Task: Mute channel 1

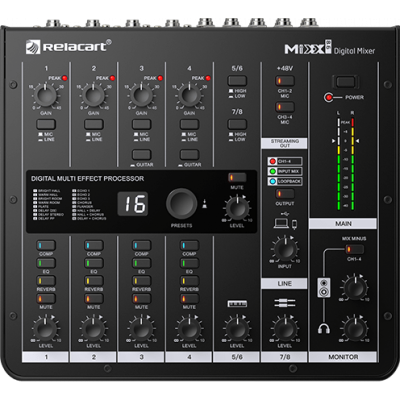Action: [46, 299]
